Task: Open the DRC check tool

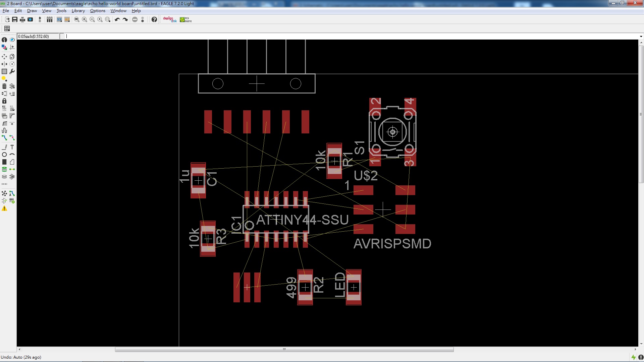Action: click(x=12, y=201)
